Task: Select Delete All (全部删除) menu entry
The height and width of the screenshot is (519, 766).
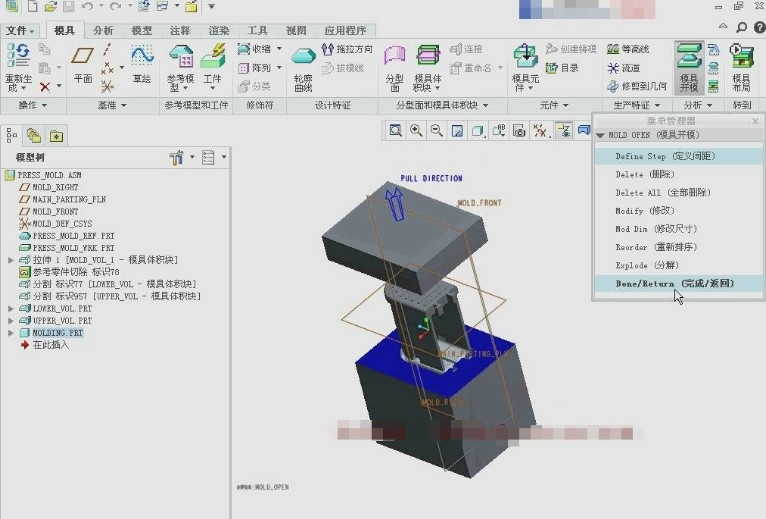Action: 679,193
